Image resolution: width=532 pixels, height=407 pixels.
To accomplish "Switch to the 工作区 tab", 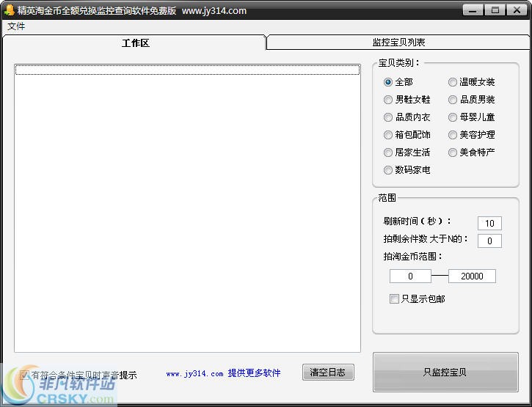I will (x=135, y=43).
